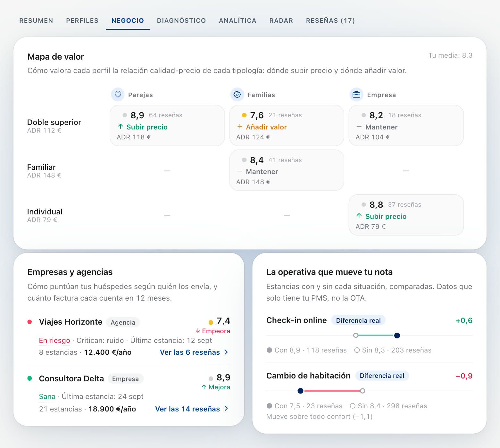Screen dimensions: 500x448
Task: Open the Familiar 8,4 Mantener card
Action: [x=287, y=170]
